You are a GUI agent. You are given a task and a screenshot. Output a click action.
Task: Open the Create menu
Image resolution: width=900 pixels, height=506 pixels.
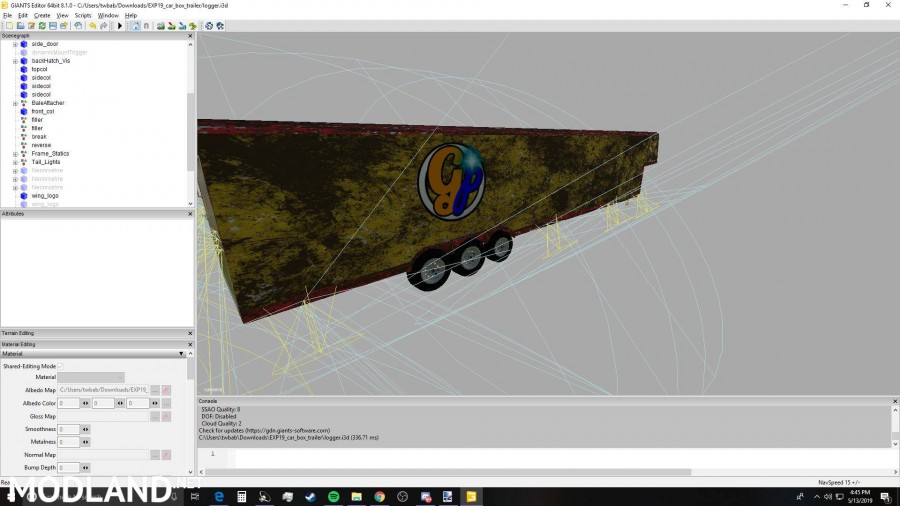pyautogui.click(x=42, y=15)
